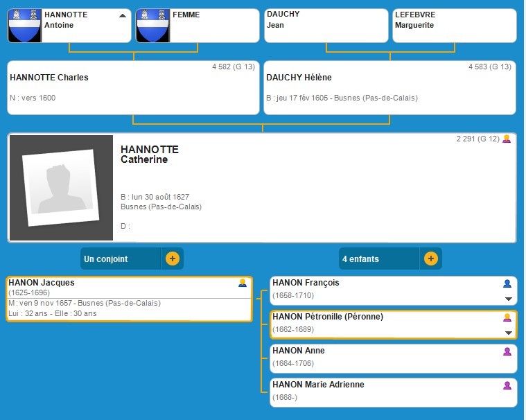Image resolution: width=526 pixels, height=420 pixels.
Task: Click the person icon by Catherine's number 2 291
Action: click(x=507, y=139)
